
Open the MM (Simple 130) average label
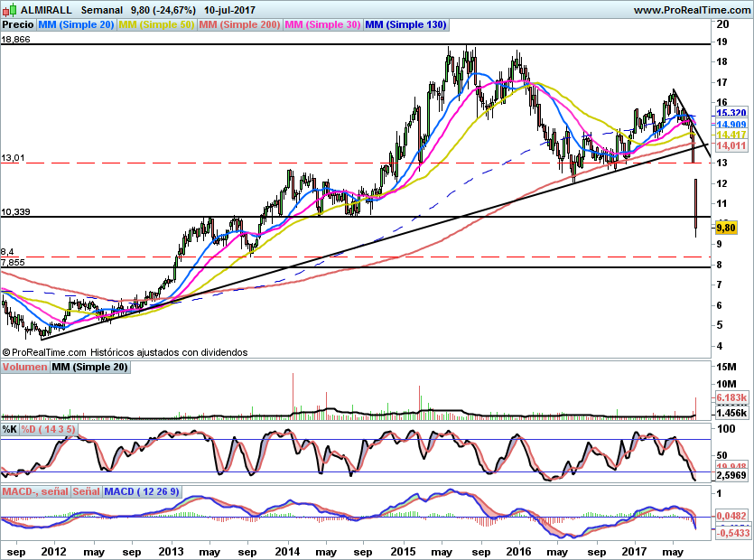click(x=405, y=25)
